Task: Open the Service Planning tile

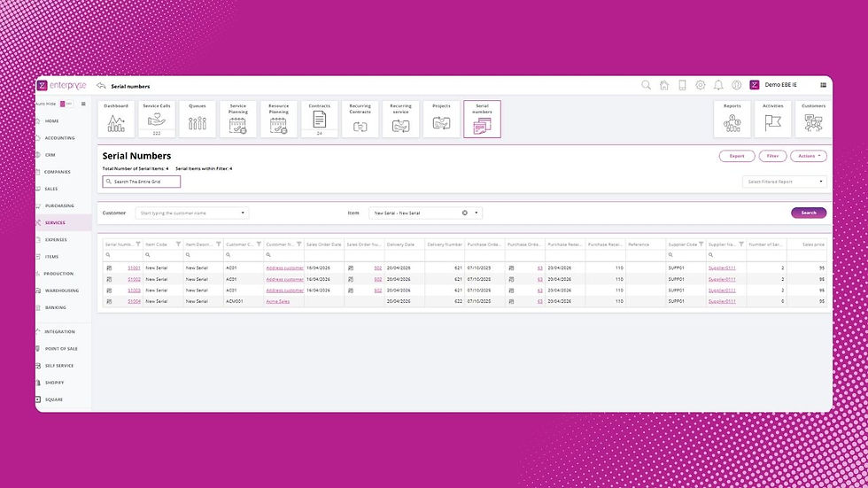Action: pyautogui.click(x=238, y=119)
